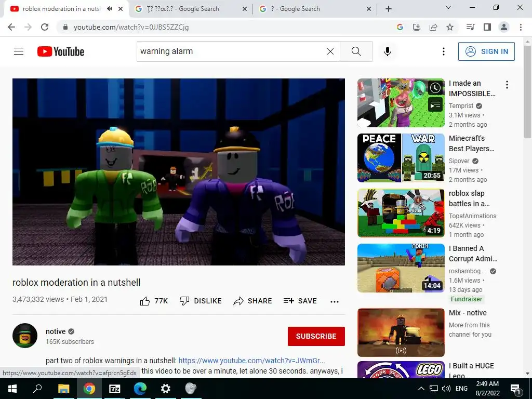Open a new browser tab
Viewport: 532px width, 399px height.
pyautogui.click(x=389, y=9)
